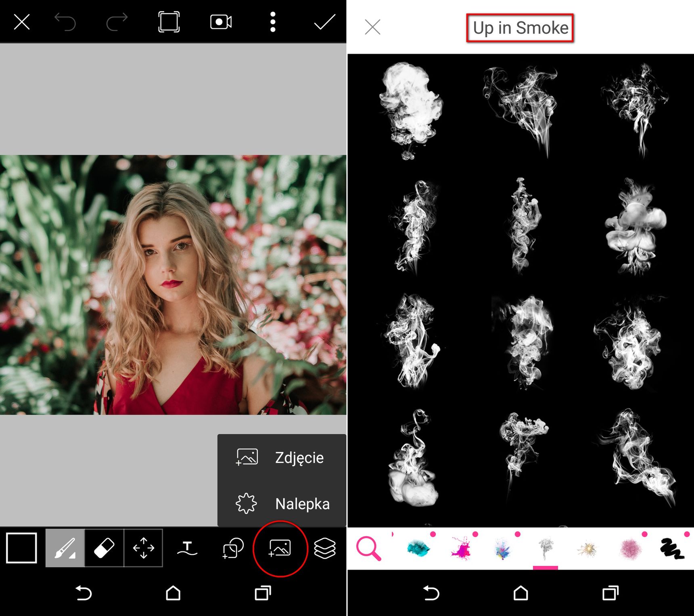The image size is (694, 616).
Task: Right phone: tap Android recent apps button
Action: click(610, 593)
